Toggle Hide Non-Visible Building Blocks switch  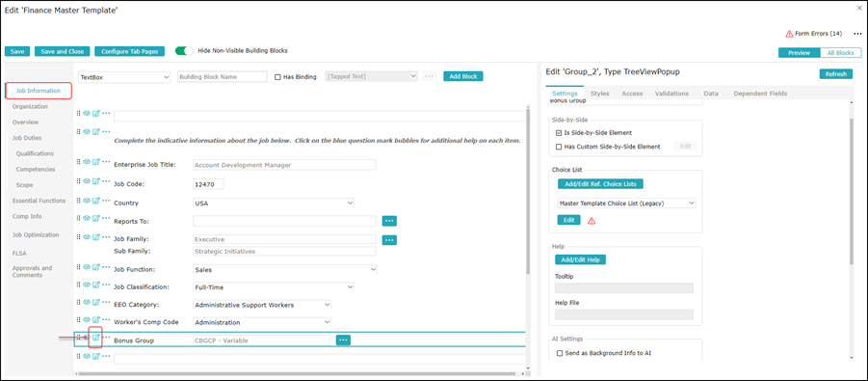click(x=184, y=51)
